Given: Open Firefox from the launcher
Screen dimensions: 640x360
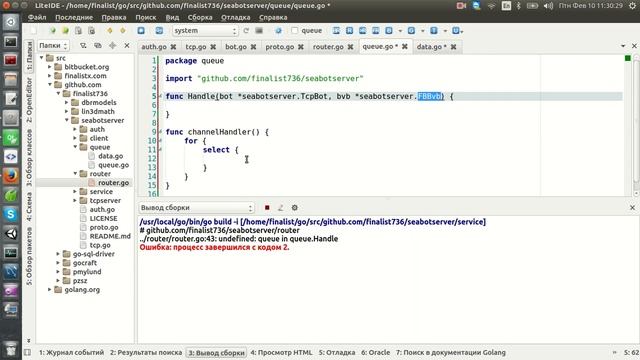Looking at the screenshot, I should [11, 176].
